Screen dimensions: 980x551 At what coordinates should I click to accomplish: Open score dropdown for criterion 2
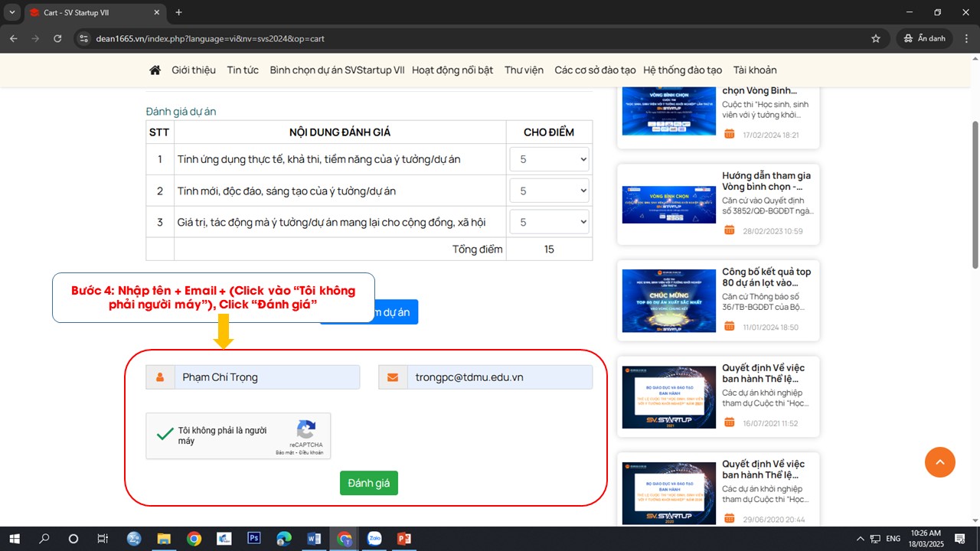coord(549,191)
